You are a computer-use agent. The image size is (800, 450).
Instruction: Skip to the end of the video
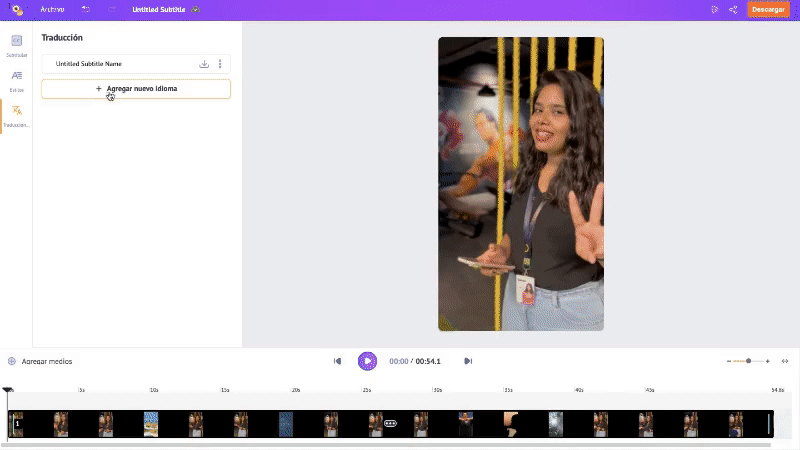coord(467,361)
